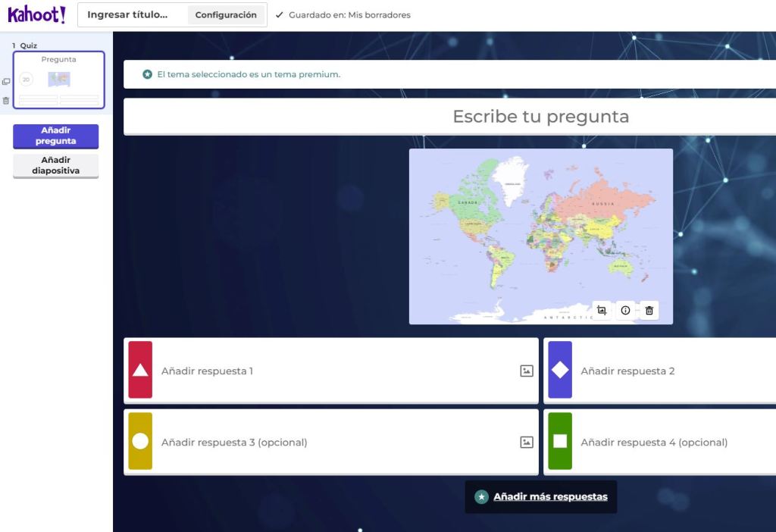Click the crop image icon
The height and width of the screenshot is (532, 776).
coord(602,310)
